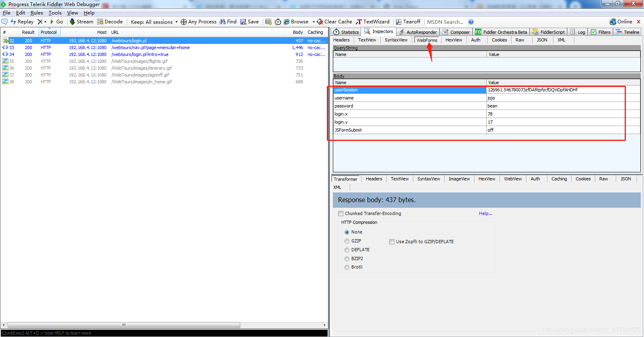
Task: Click the session list horizontal scrollbar
Action: [x=124, y=325]
